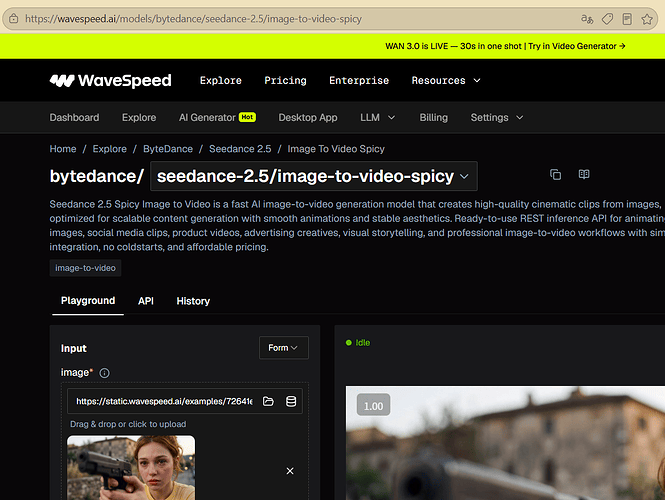Open the seedance-2.5 model selector dropdown
Image resolution: width=665 pixels, height=500 pixels.
(314, 176)
